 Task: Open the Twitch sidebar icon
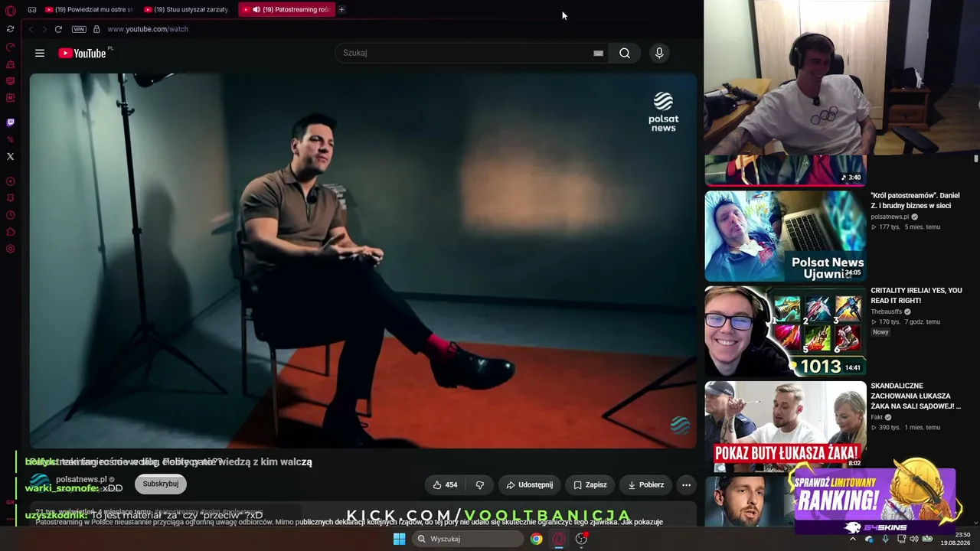coord(10,122)
